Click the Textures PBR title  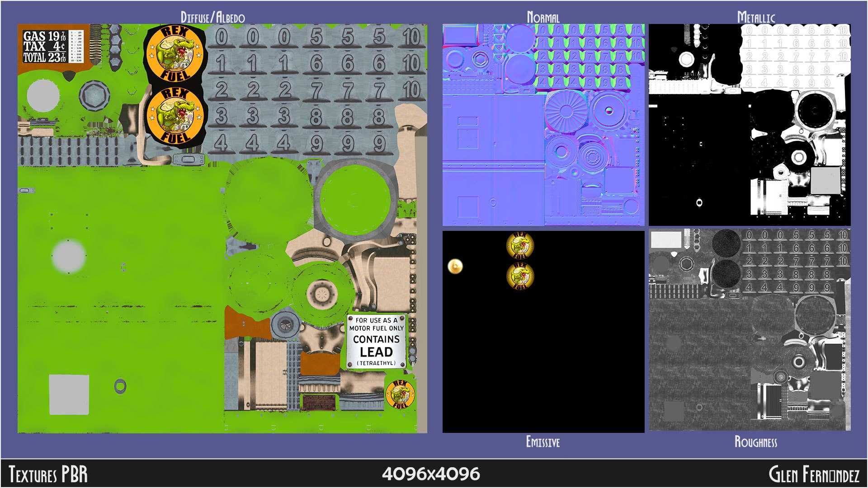click(48, 474)
